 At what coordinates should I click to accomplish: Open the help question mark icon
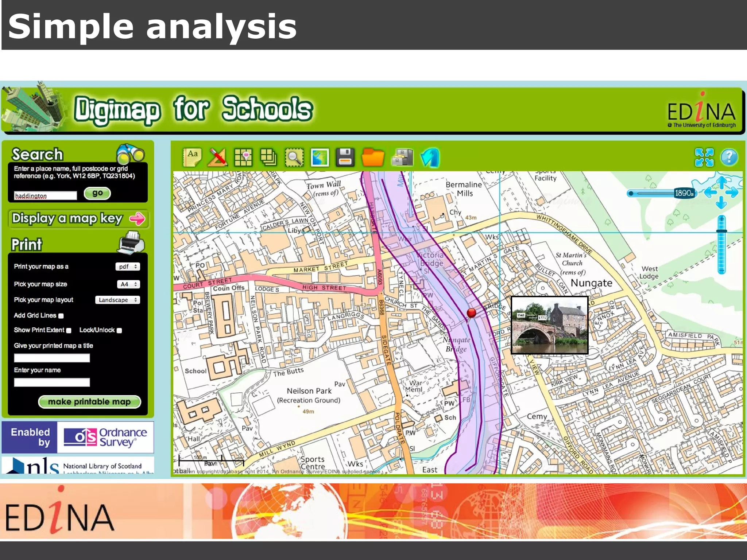coord(729,157)
